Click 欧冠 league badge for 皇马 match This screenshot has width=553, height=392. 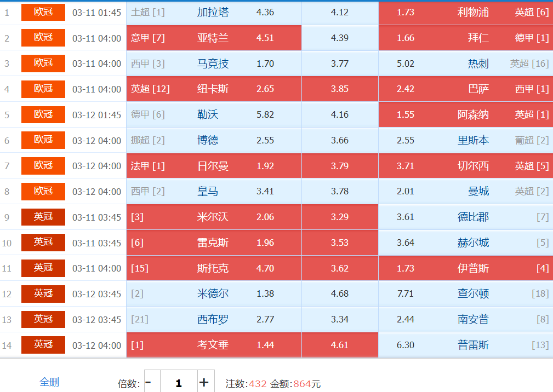tap(43, 191)
